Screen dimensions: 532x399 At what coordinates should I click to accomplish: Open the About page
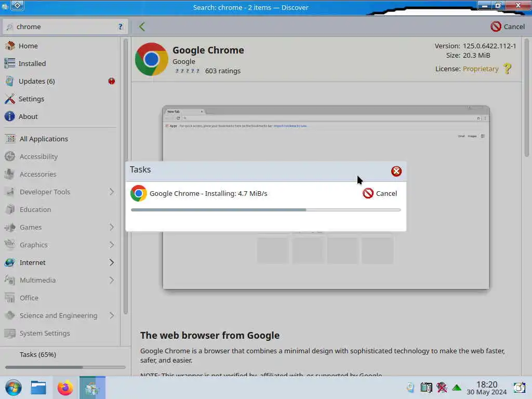pos(60,116)
